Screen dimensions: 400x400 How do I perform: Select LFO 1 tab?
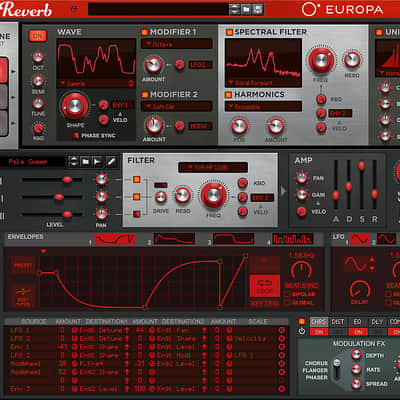coord(359,239)
